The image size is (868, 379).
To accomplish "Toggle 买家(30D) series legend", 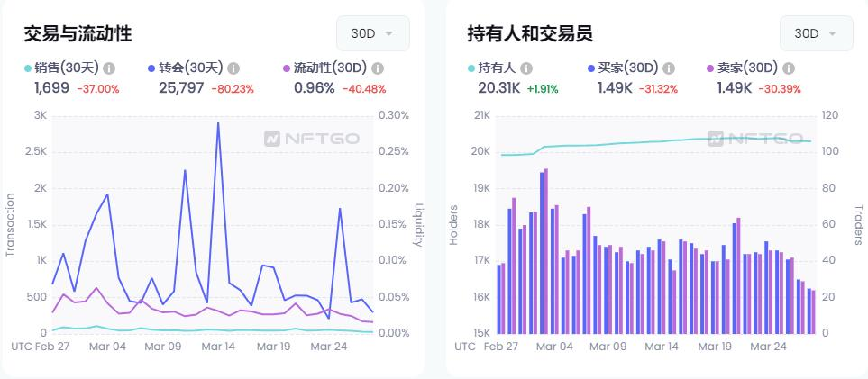I will (623, 68).
